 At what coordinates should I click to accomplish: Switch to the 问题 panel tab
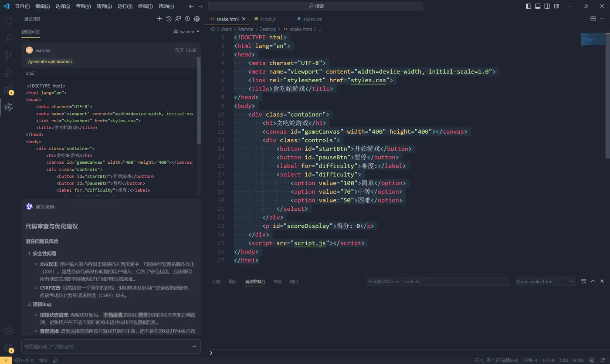click(x=217, y=281)
